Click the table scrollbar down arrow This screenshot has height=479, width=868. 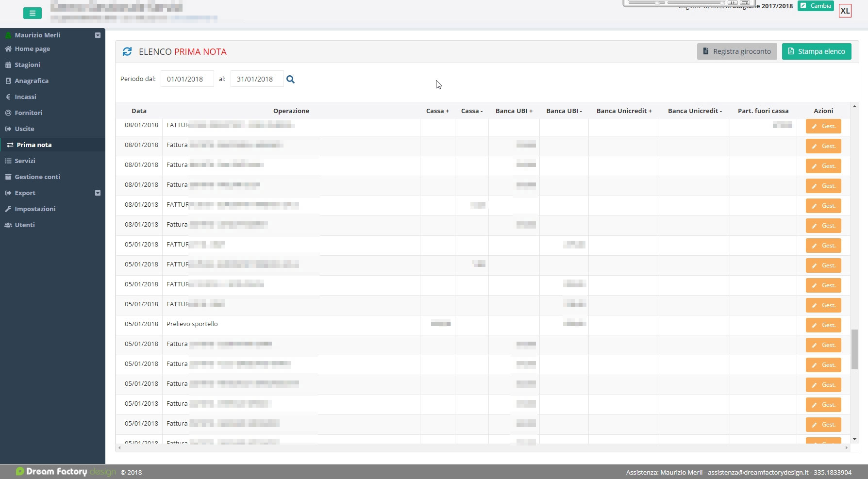854,439
